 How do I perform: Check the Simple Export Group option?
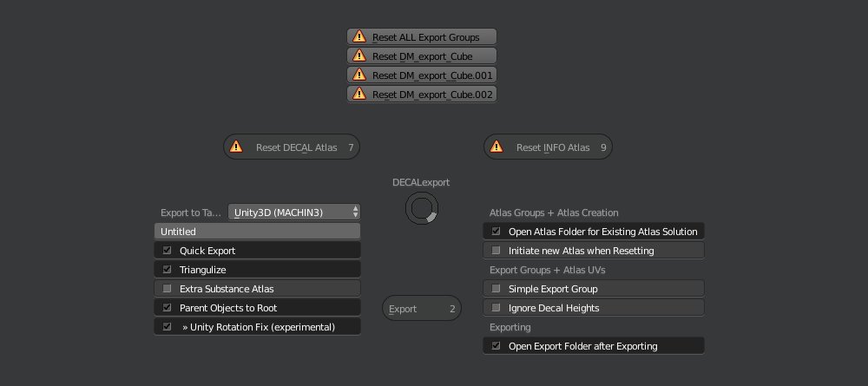click(496, 289)
